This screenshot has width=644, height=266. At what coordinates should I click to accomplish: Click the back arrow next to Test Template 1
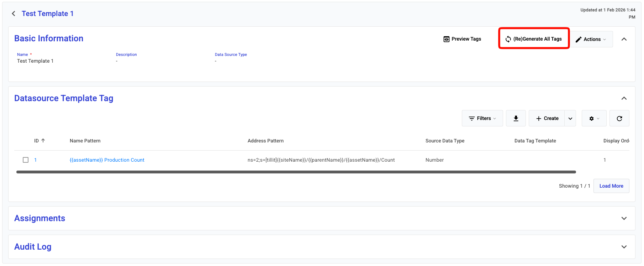tap(14, 14)
